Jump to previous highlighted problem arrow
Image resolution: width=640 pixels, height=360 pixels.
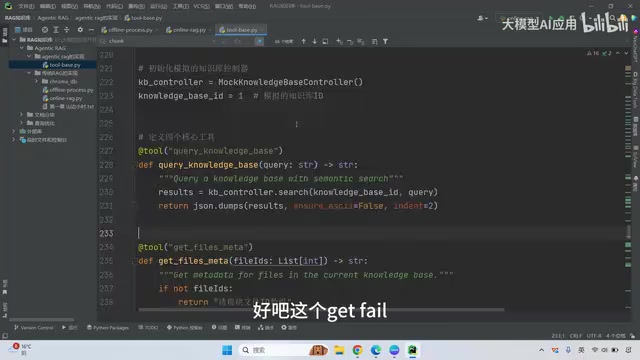pos(618,53)
